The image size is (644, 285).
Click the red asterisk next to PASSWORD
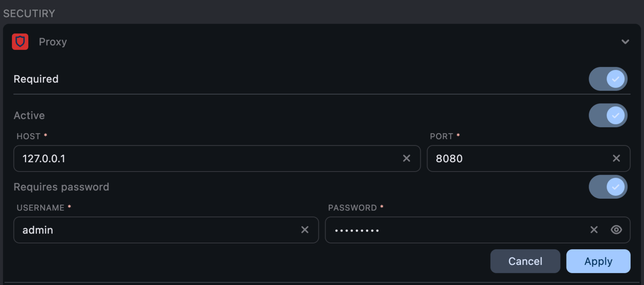pyautogui.click(x=381, y=207)
